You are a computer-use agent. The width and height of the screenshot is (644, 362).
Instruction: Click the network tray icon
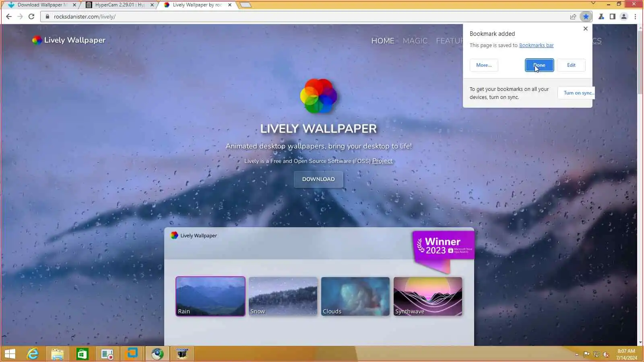(x=596, y=354)
